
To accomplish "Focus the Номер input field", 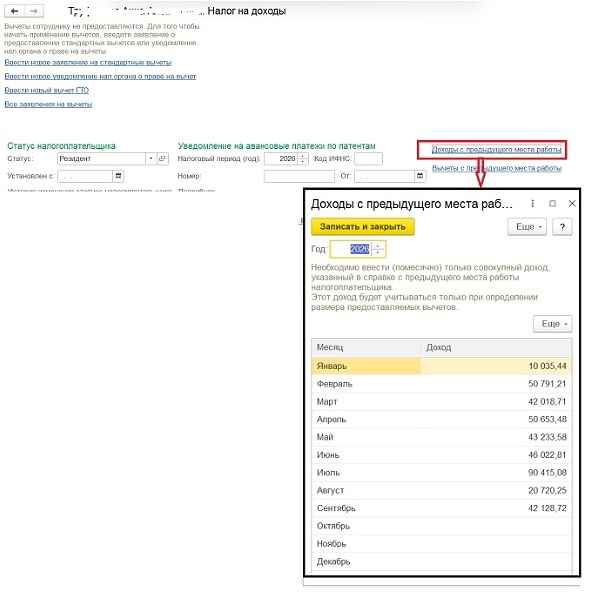I will pos(299,176).
